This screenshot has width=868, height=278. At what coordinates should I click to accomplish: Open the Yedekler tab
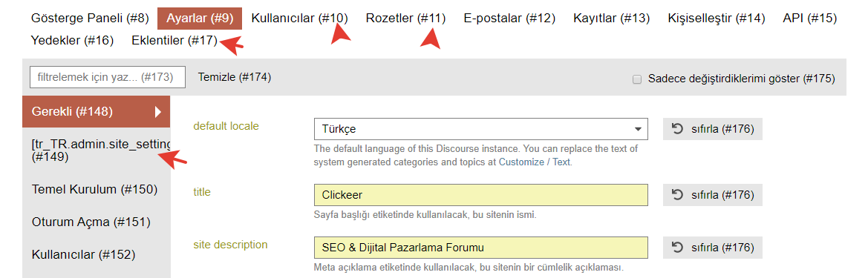pos(73,40)
